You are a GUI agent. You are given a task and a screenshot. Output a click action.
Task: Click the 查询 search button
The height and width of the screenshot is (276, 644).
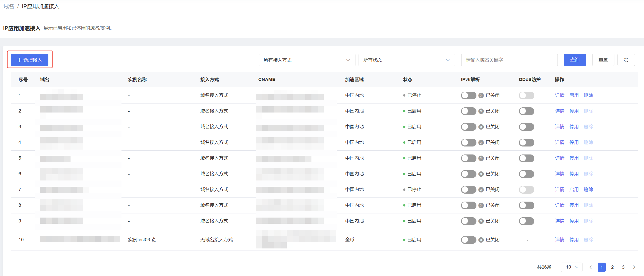click(x=575, y=60)
